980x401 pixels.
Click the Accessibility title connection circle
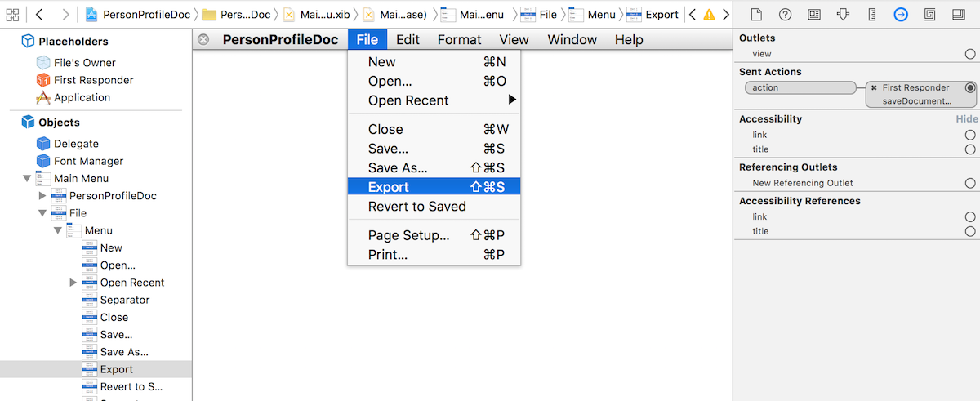pyautogui.click(x=970, y=149)
